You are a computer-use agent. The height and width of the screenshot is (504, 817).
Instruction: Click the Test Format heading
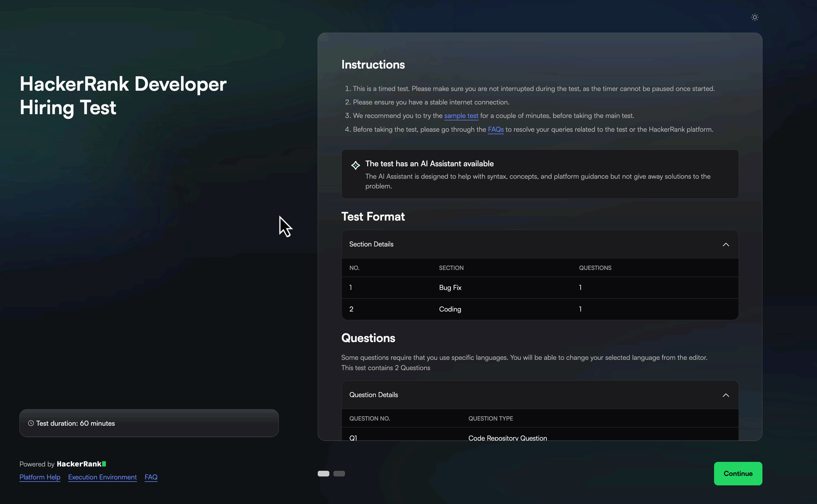[373, 217]
